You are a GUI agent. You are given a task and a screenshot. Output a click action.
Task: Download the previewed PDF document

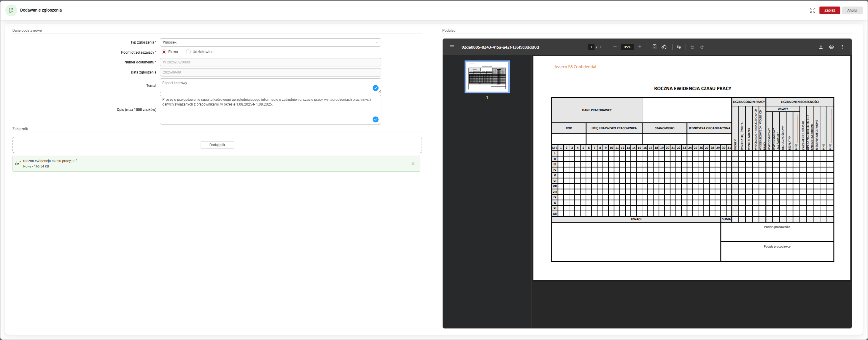[x=821, y=47]
